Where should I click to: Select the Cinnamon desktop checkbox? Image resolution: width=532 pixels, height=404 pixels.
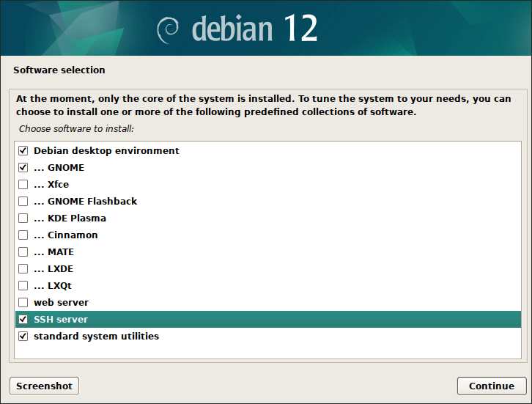click(23, 235)
